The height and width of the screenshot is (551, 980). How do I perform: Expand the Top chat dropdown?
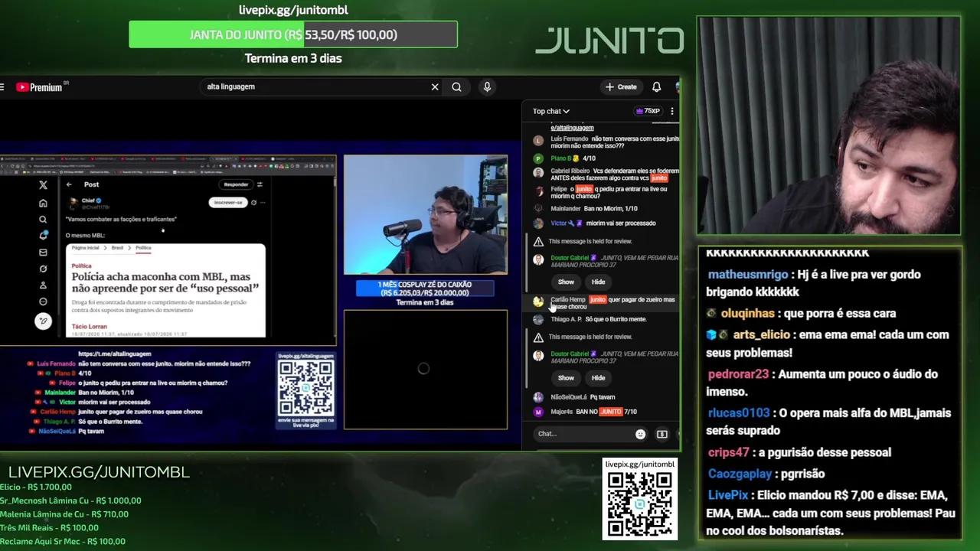pyautogui.click(x=551, y=111)
